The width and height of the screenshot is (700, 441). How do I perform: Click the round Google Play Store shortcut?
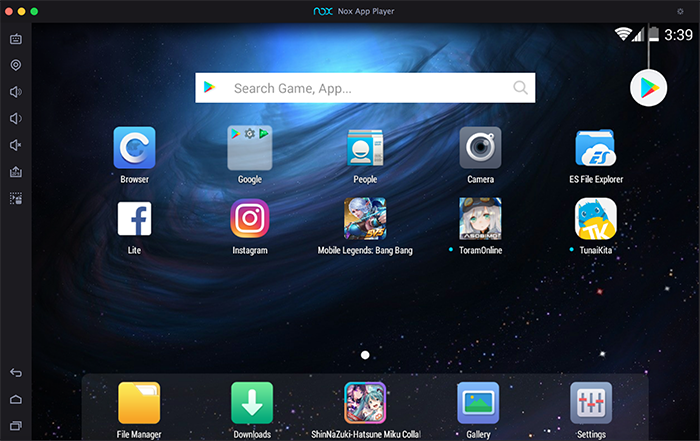tap(648, 88)
